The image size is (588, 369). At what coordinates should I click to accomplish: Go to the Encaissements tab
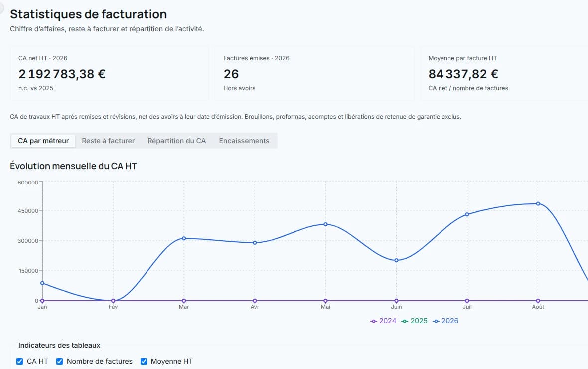pyautogui.click(x=244, y=141)
